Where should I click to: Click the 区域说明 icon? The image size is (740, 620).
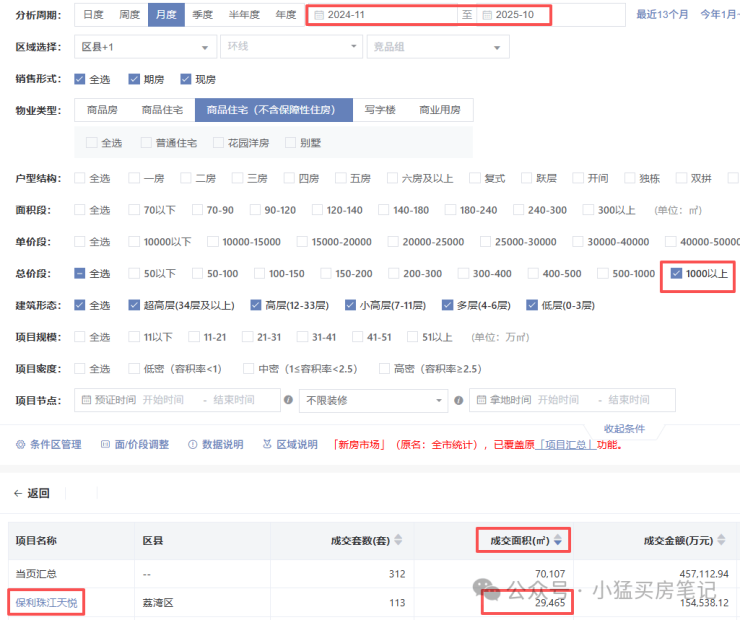click(x=266, y=444)
